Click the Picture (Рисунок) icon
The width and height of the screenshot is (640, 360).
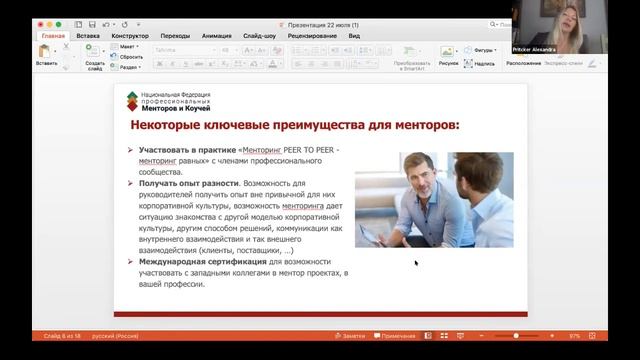(447, 52)
